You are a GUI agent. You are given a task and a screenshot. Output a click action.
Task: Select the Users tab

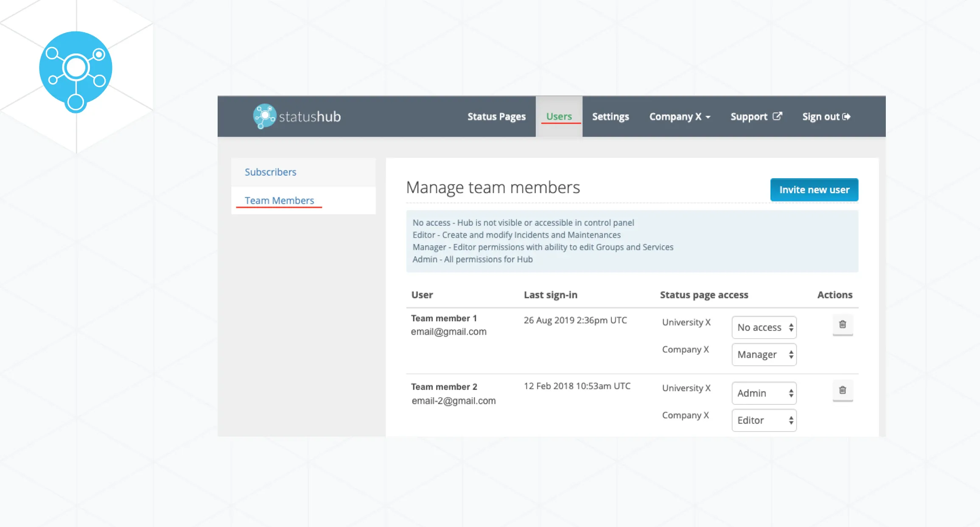click(559, 117)
